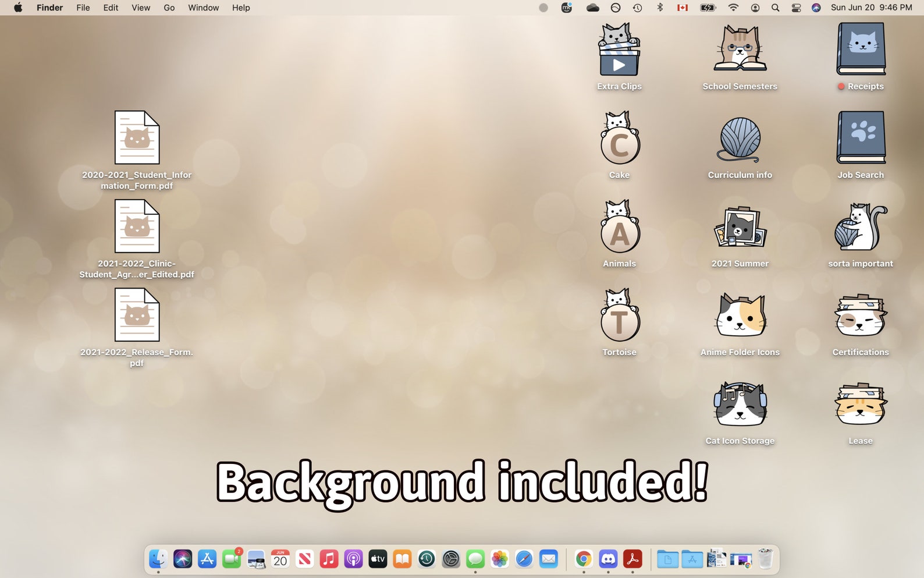Open the Edit menu
The height and width of the screenshot is (578, 924).
tap(111, 8)
